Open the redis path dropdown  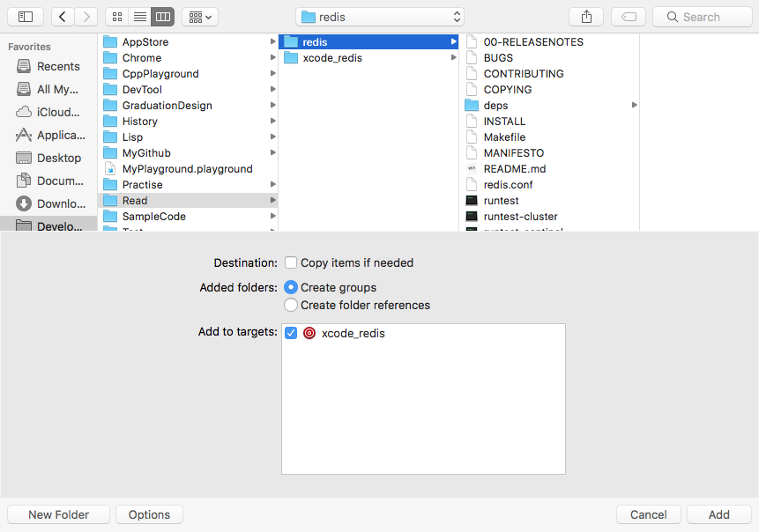point(379,16)
